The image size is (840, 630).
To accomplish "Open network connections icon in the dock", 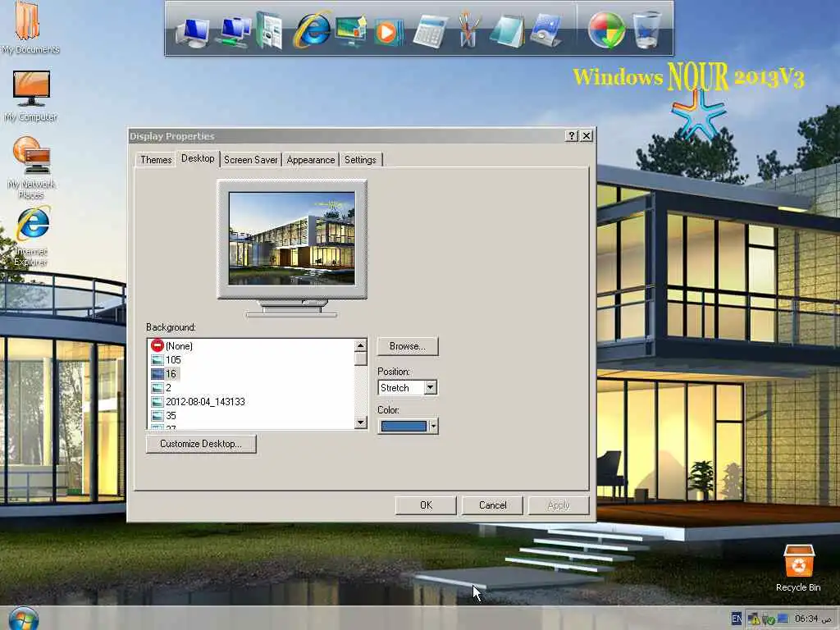I will click(234, 32).
